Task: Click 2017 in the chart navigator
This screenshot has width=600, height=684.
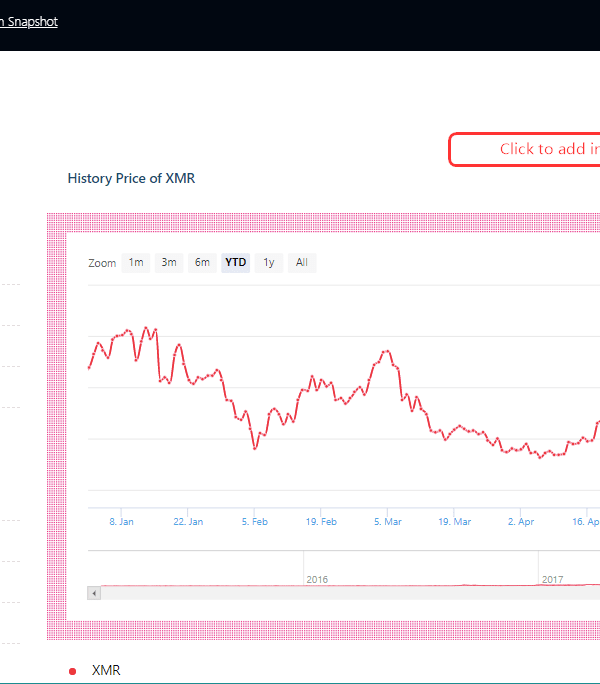Action: 552,579
